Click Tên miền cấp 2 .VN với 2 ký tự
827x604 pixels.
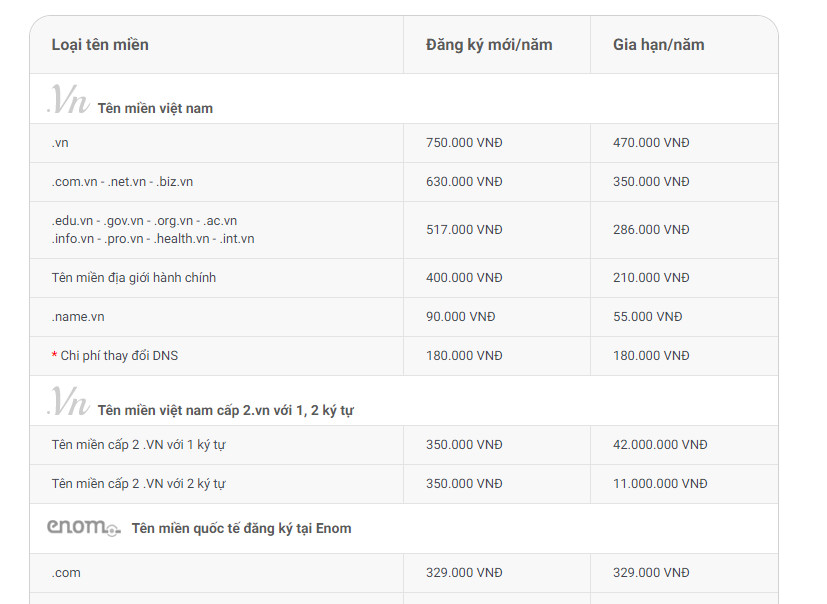(x=138, y=483)
